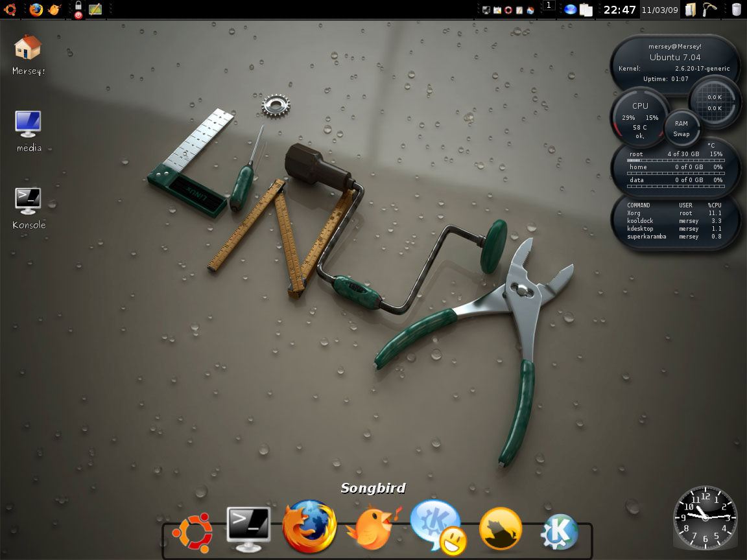Image resolution: width=747 pixels, height=560 pixels.
Task: Open the Klipper clipboard tray icon
Action: pyautogui.click(x=586, y=10)
